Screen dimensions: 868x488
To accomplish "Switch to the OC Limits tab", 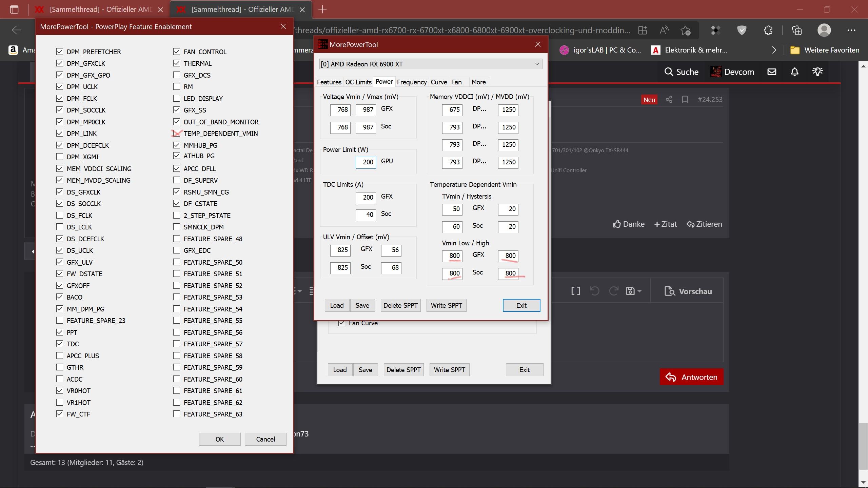I will (358, 82).
